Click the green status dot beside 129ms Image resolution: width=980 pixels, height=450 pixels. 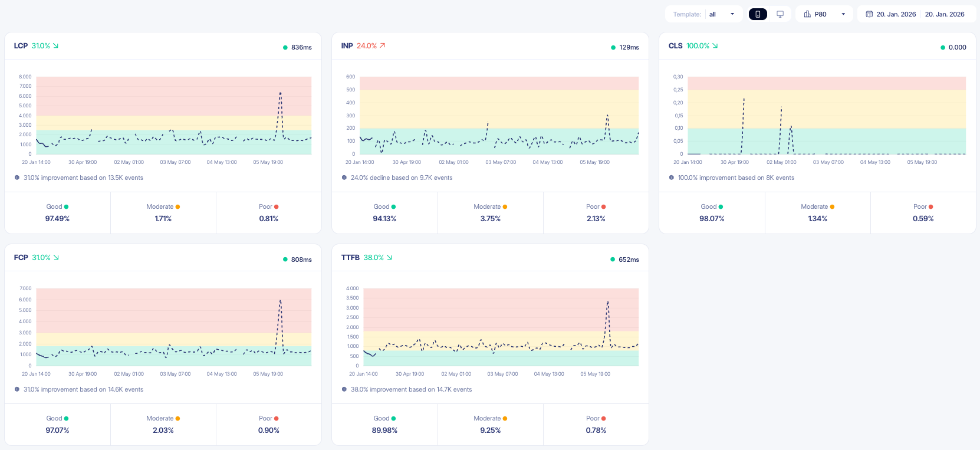click(613, 47)
